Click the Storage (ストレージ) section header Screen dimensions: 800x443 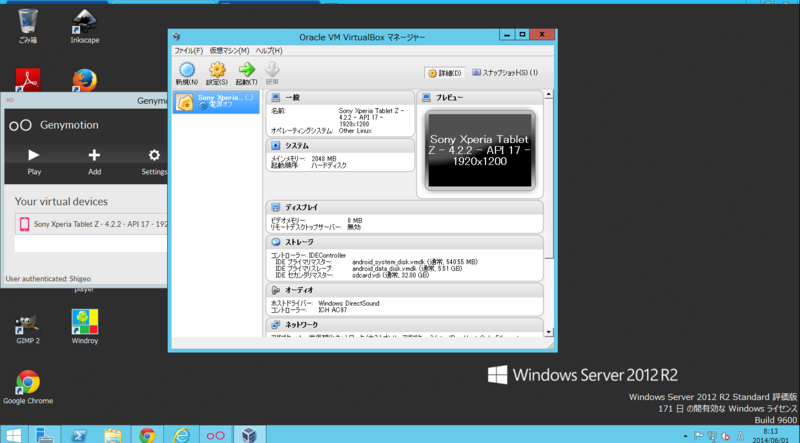pyautogui.click(x=404, y=242)
